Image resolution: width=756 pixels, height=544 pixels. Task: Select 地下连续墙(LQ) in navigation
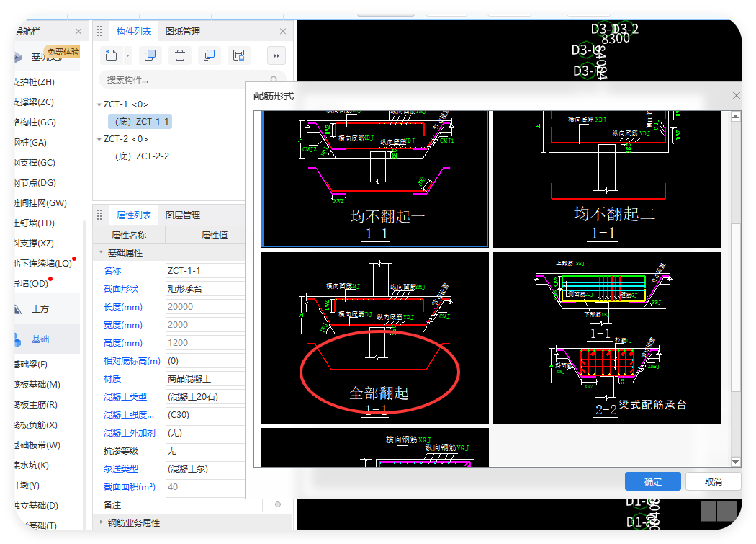tap(43, 264)
